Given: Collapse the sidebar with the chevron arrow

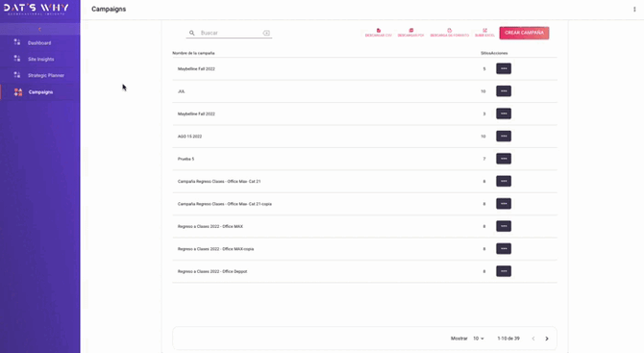Looking at the screenshot, I should [39, 29].
